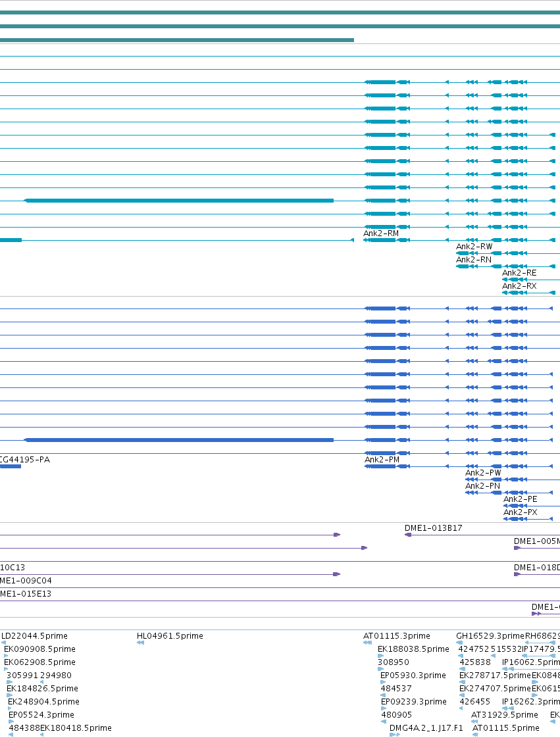This screenshot has width=560, height=738.
Task: Open the Ank2-PW protein feature label
Action: pos(483,473)
